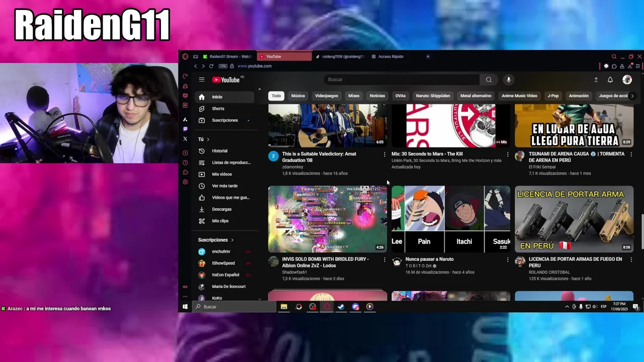Select the Música filter chip
This screenshot has width=644, height=362.
click(298, 96)
